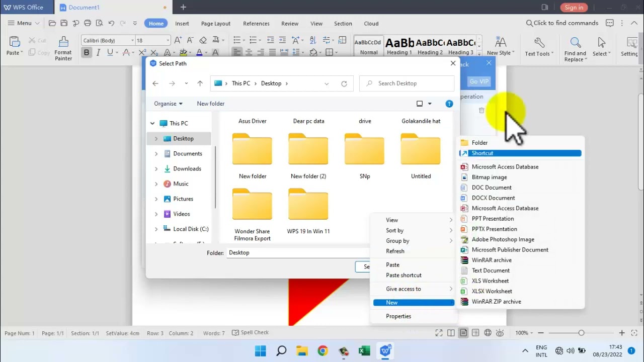Screen dimensions: 644x362
Task: Click the Format Painter tool
Action: pyautogui.click(x=63, y=48)
